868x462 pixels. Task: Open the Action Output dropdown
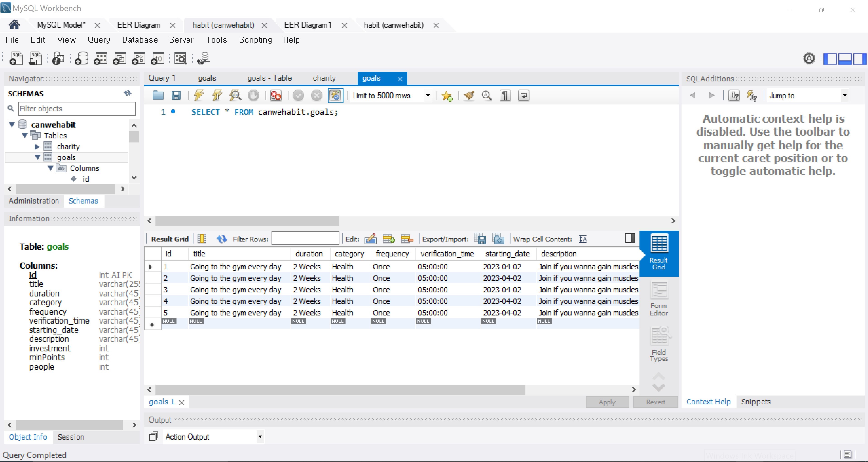(260, 437)
